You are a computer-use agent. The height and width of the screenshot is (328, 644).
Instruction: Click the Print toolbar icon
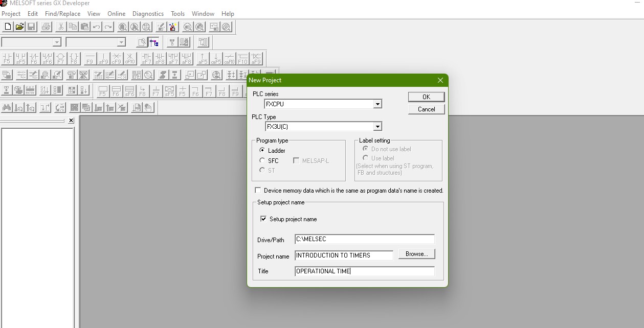46,27
